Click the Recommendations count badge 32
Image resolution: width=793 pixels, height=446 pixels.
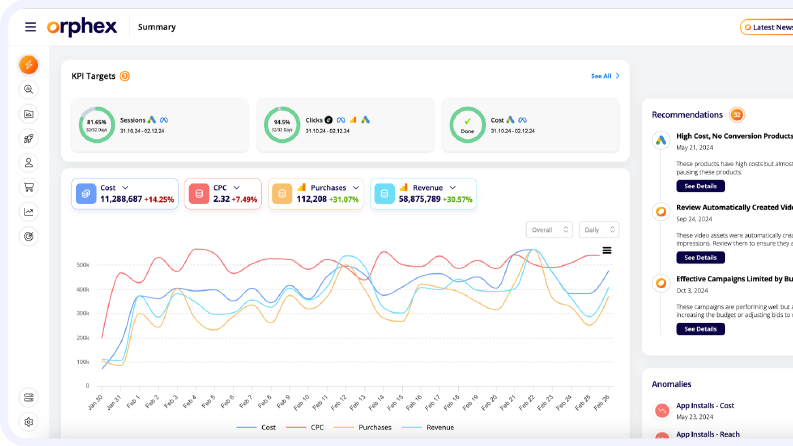click(737, 115)
